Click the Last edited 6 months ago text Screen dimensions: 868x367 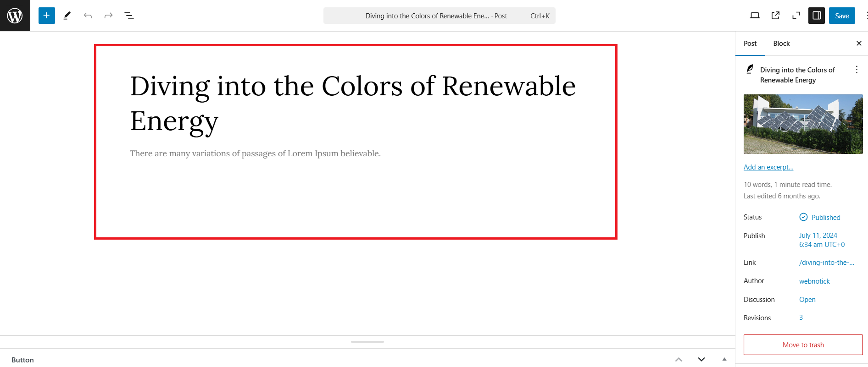coord(782,196)
